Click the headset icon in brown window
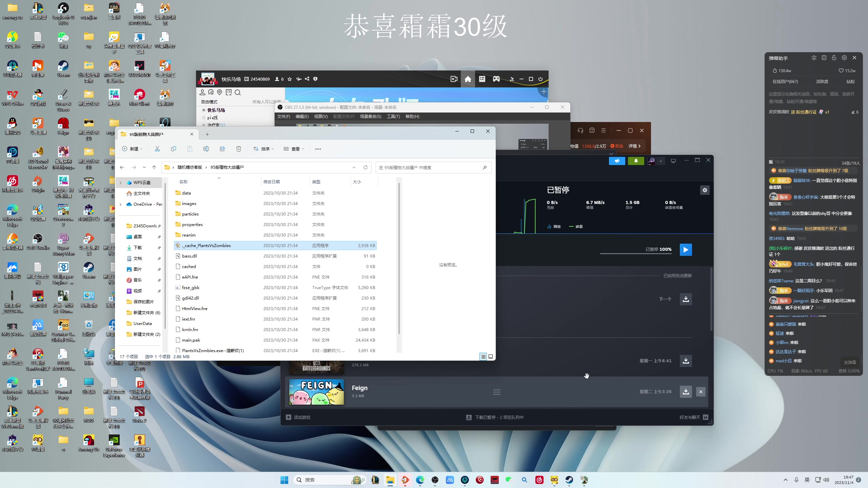The width and height of the screenshot is (868, 488). coord(580,130)
